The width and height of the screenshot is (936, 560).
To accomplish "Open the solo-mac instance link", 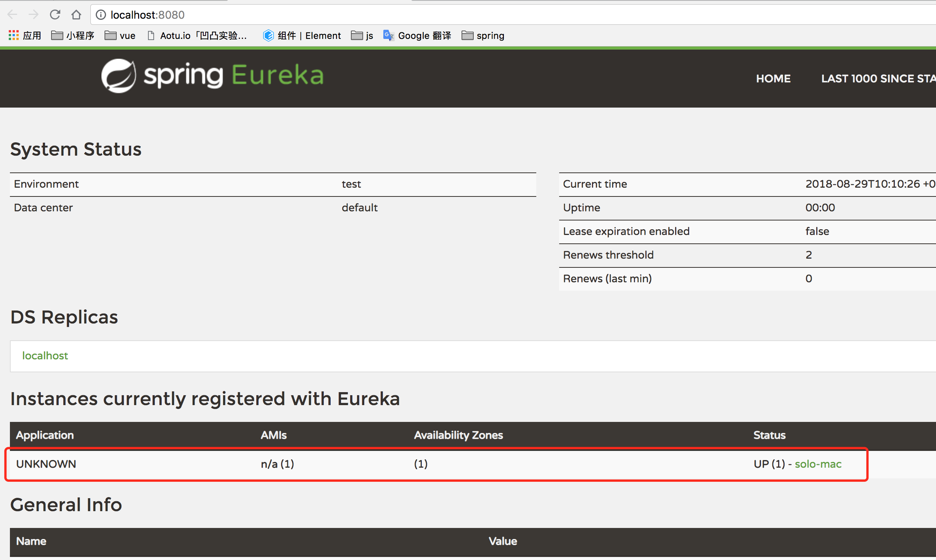I will (818, 464).
